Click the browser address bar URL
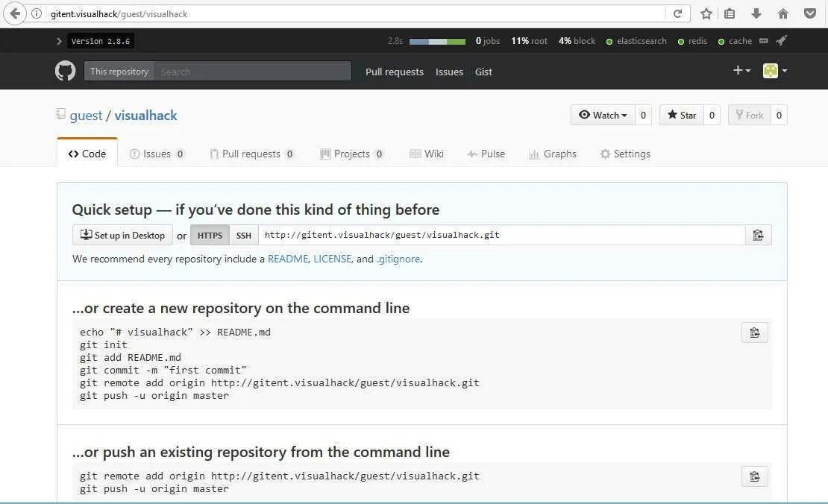Image resolution: width=828 pixels, height=504 pixels. [x=119, y=13]
